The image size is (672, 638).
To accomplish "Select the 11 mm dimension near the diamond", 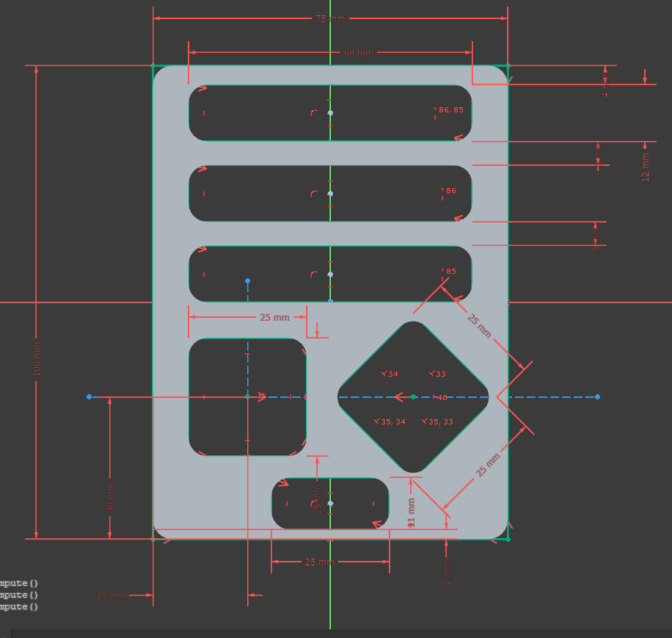I will [x=412, y=512].
